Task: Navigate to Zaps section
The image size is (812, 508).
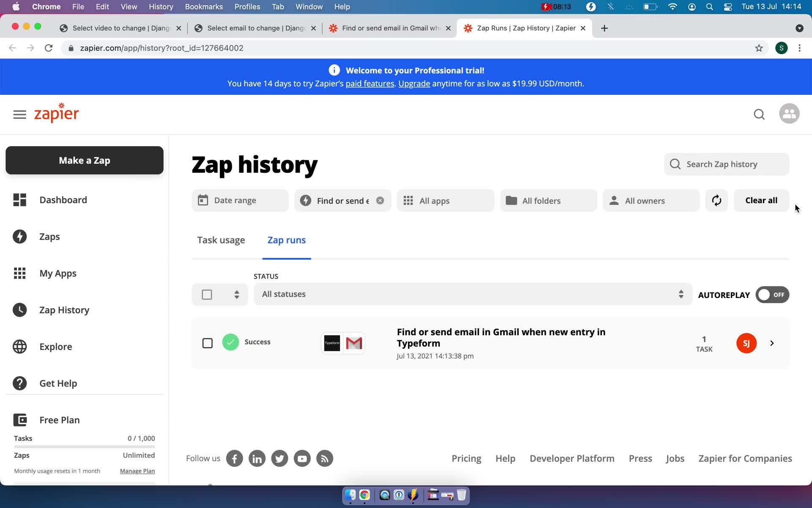Action: (49, 236)
